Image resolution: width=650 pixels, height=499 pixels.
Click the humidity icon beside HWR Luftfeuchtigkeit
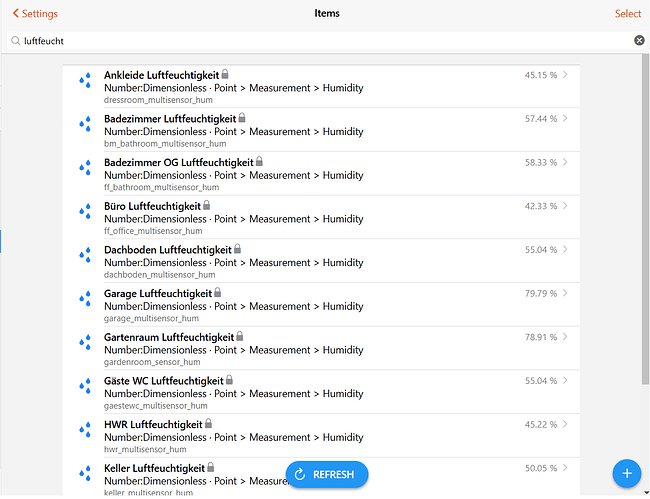tap(85, 430)
